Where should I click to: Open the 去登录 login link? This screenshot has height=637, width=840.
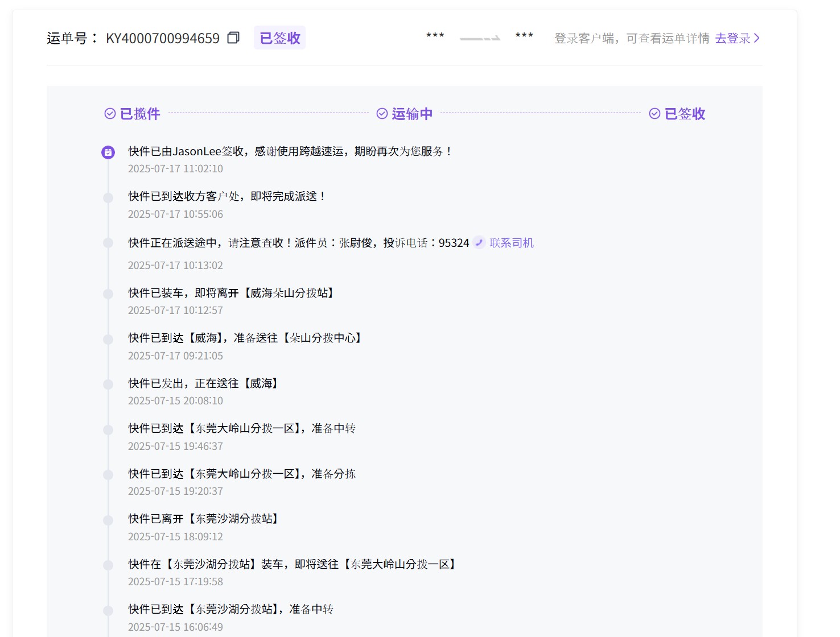coord(732,38)
